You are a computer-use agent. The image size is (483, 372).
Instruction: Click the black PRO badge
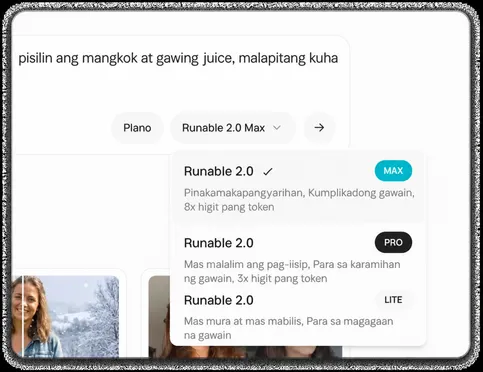(393, 242)
